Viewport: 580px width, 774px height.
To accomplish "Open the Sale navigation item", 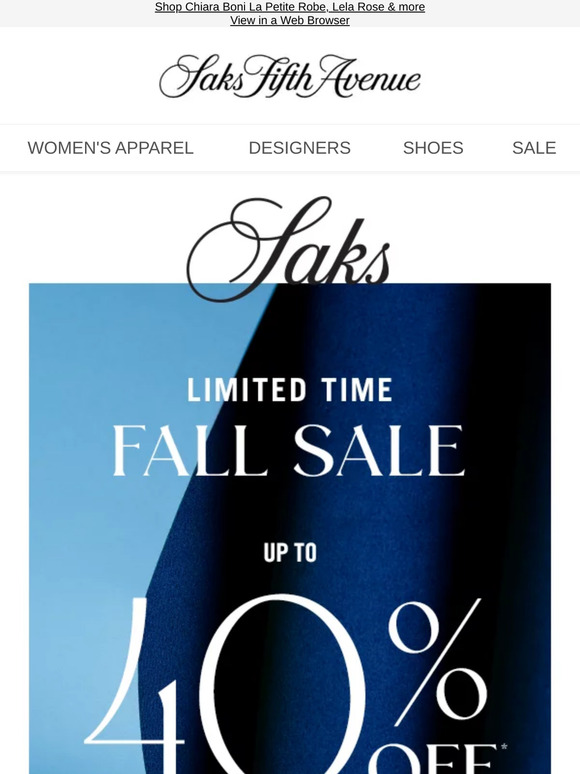I will (534, 148).
